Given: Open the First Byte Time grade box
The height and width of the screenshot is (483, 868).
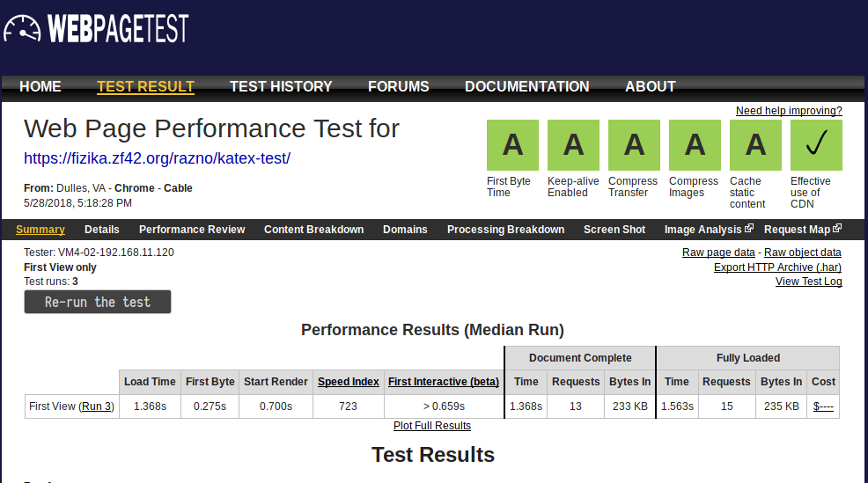Looking at the screenshot, I should click(x=512, y=145).
